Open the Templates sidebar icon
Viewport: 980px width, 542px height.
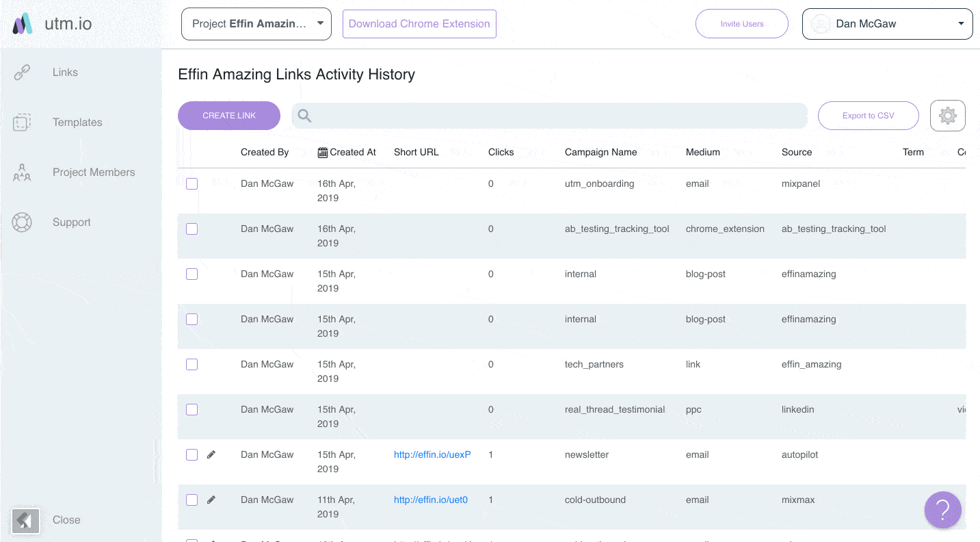pos(23,122)
